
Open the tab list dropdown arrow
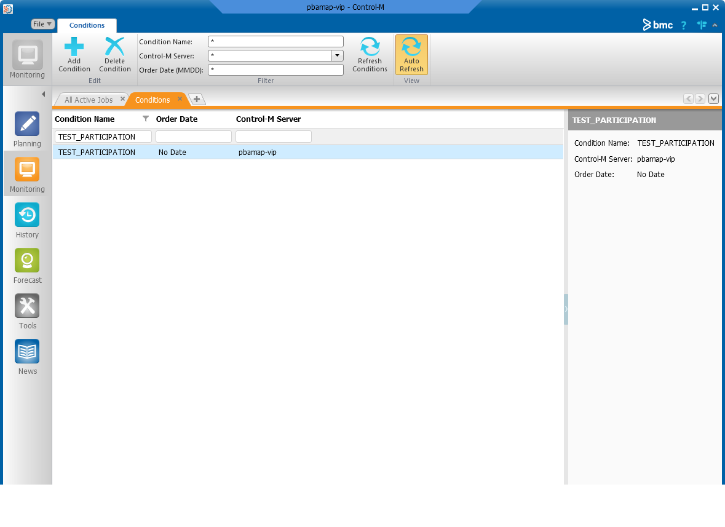(713, 99)
